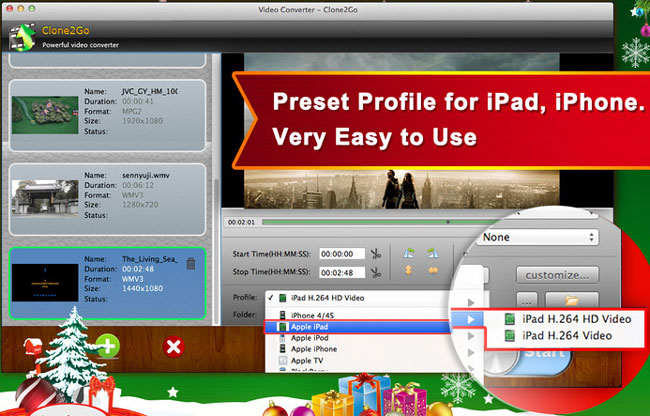Open the None dropdown
Image resolution: width=650 pixels, height=416 pixels.
pyautogui.click(x=537, y=237)
